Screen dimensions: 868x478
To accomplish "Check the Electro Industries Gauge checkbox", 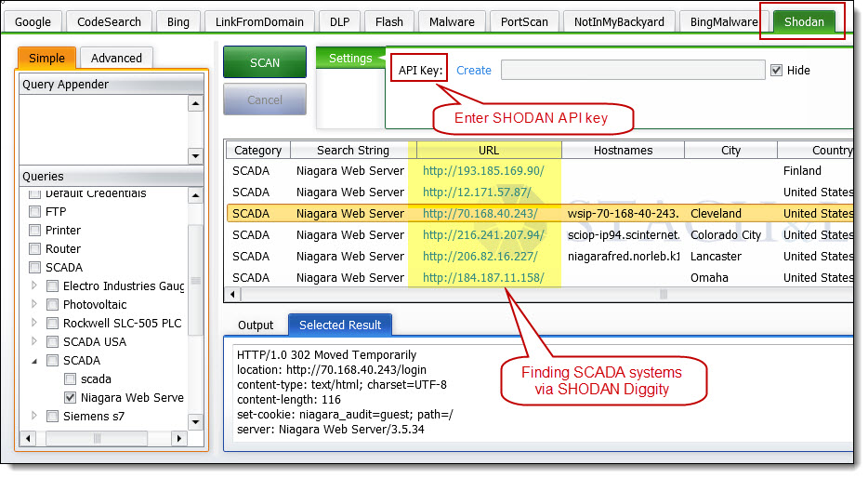I will (53, 286).
